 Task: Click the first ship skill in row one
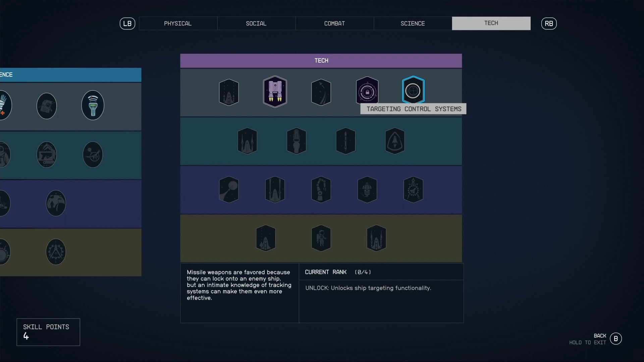click(228, 92)
